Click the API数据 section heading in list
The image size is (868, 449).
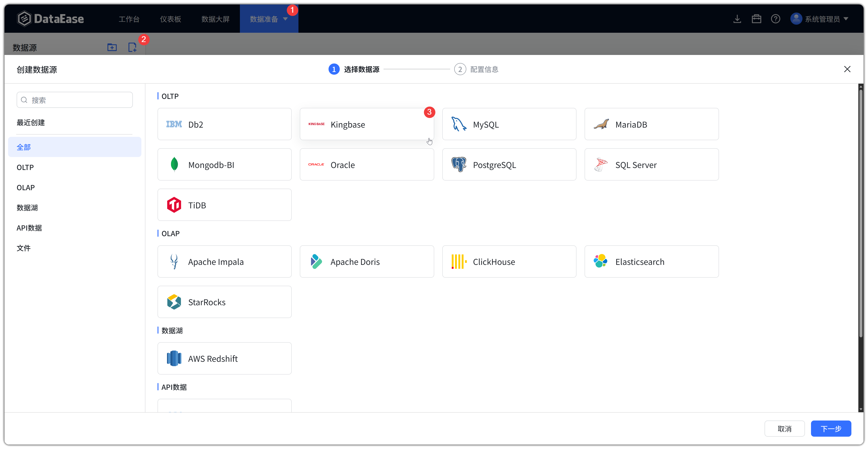click(174, 387)
